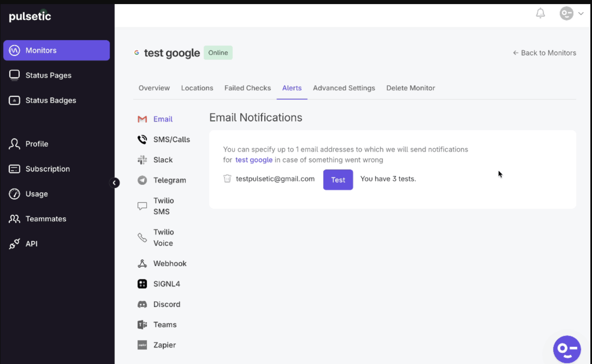Go back to Monitors

pos(544,53)
